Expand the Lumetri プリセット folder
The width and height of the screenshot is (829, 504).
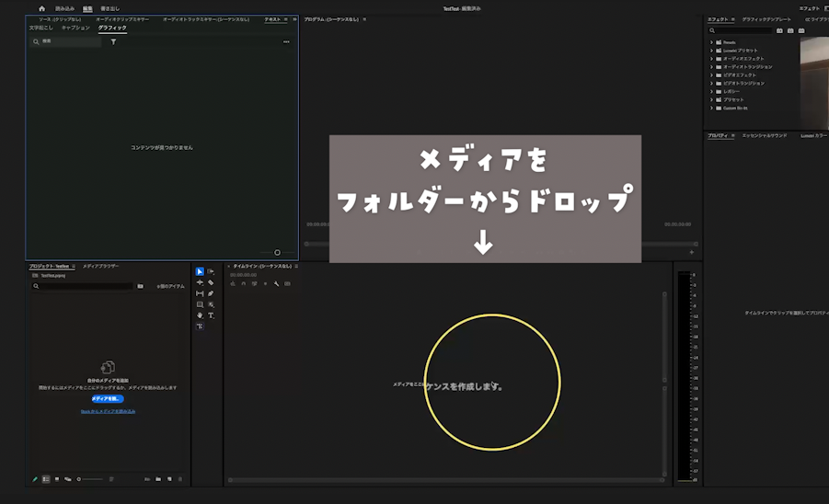pyautogui.click(x=711, y=51)
